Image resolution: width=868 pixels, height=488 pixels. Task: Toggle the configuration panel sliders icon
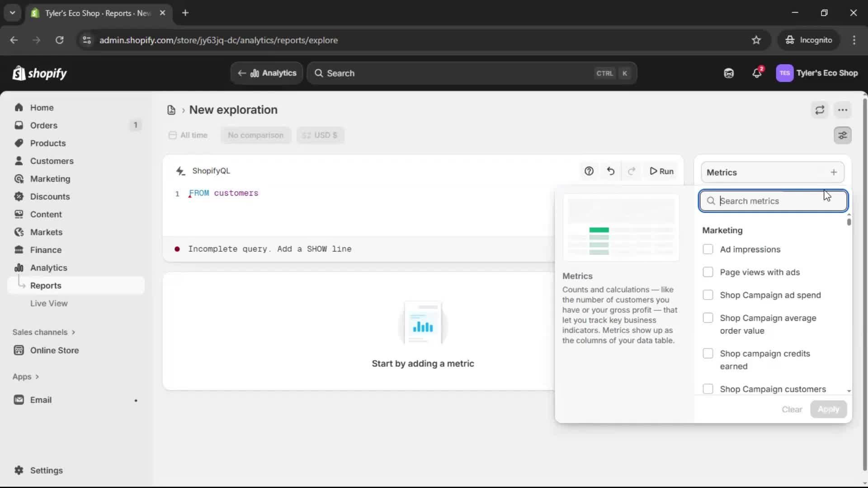click(842, 135)
